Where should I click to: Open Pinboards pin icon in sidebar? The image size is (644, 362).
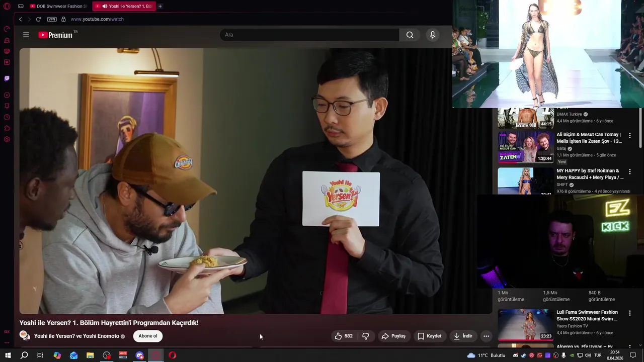click(7, 106)
